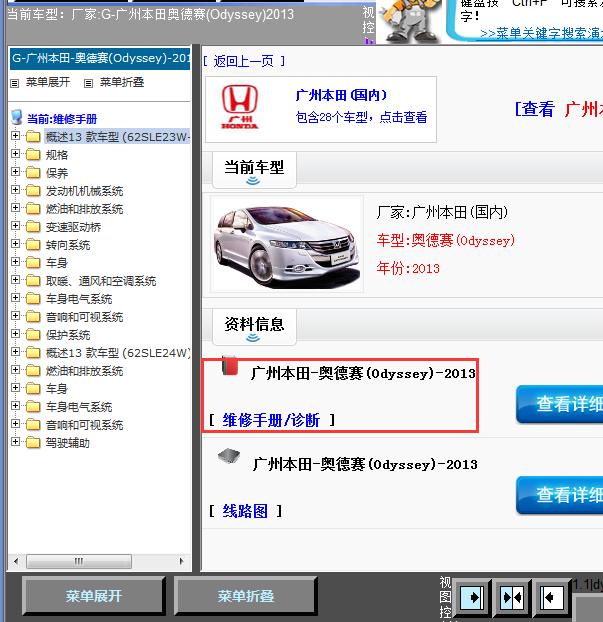Open the 广州本田 (国内) manufacturer link

pyautogui.click(x=341, y=95)
